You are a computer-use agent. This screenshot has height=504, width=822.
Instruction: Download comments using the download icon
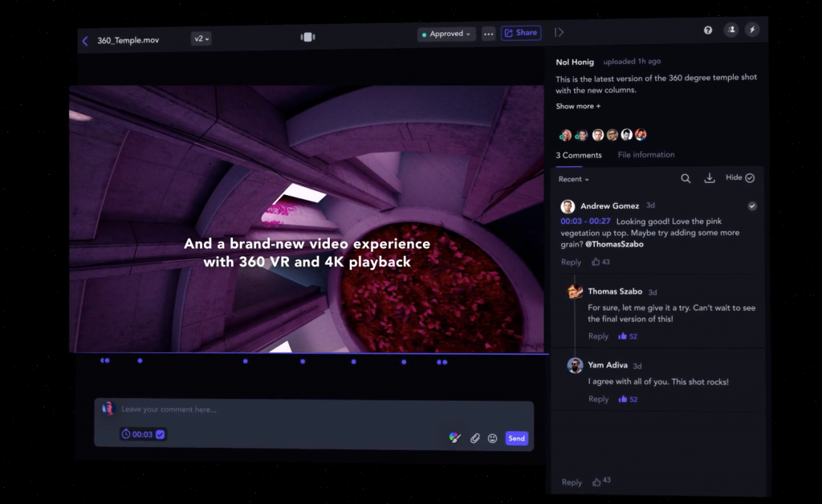point(709,178)
